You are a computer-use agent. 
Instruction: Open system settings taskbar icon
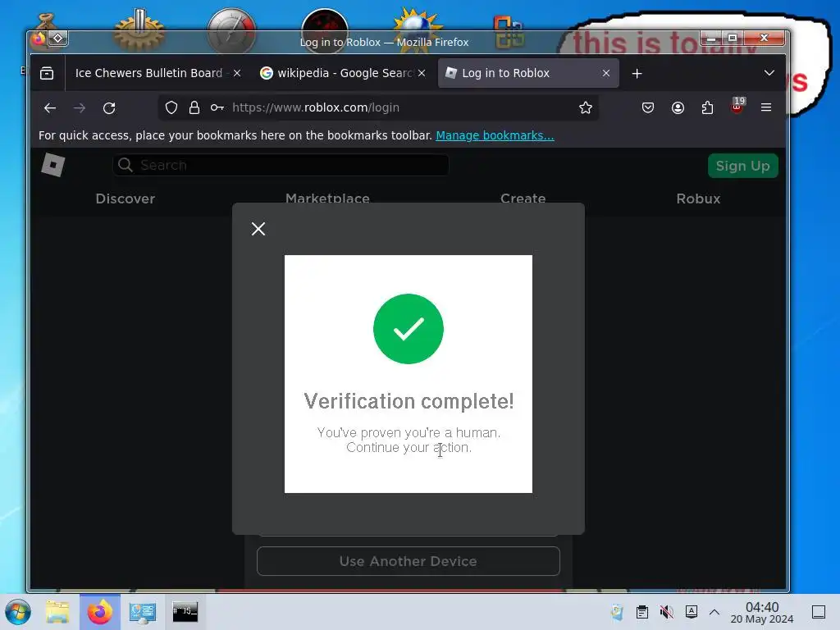pos(143,612)
